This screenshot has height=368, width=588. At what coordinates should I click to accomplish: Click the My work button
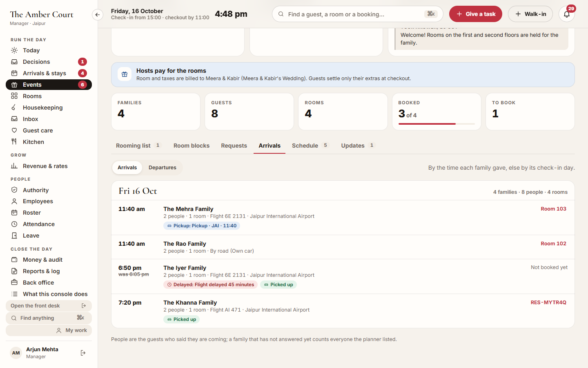click(49, 330)
